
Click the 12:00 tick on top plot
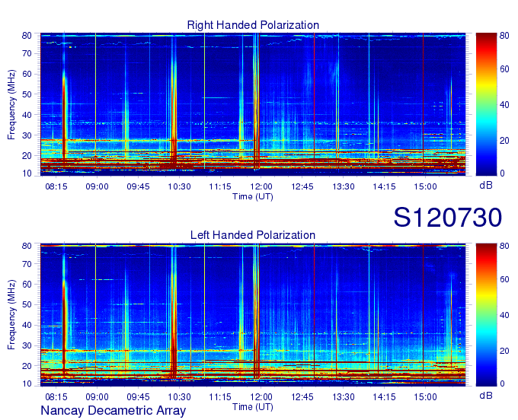261,186
